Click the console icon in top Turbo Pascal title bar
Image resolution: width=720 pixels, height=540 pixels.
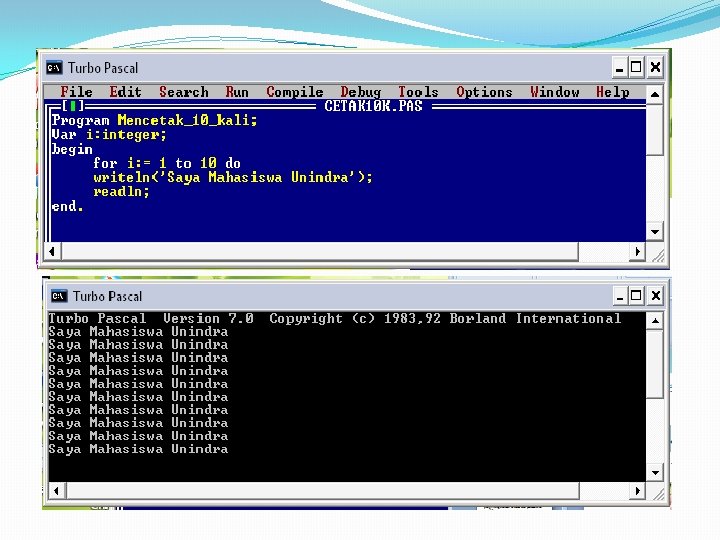[x=54, y=68]
